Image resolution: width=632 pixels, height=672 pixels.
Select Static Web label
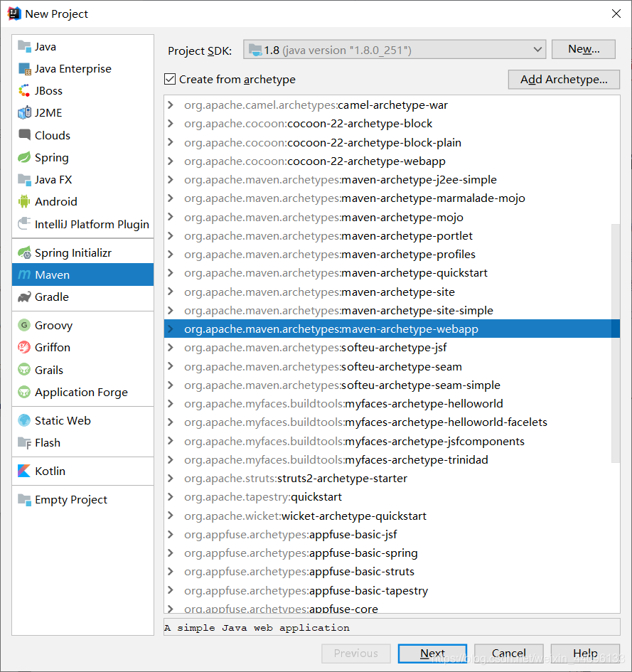[63, 420]
